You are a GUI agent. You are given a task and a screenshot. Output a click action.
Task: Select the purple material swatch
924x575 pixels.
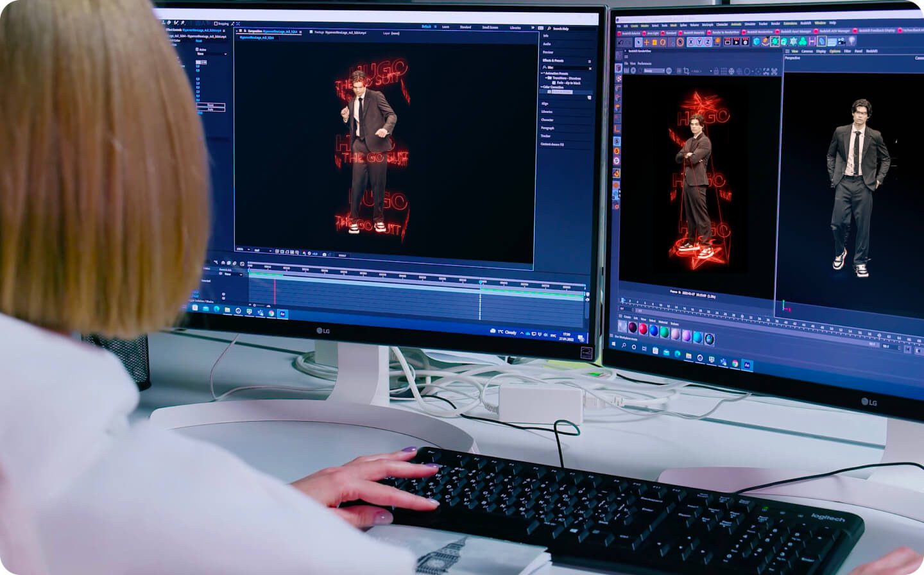pos(687,335)
